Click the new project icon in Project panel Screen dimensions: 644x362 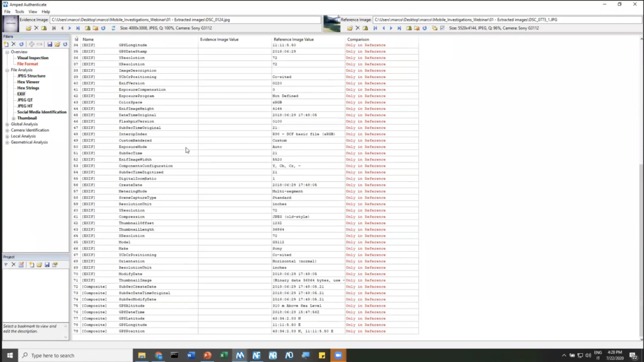coord(31,264)
